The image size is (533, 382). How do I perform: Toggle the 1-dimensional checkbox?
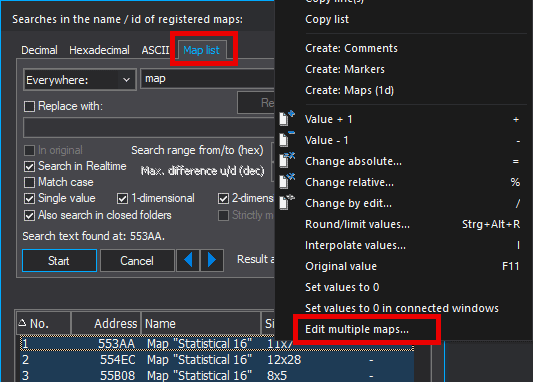[x=122, y=198]
